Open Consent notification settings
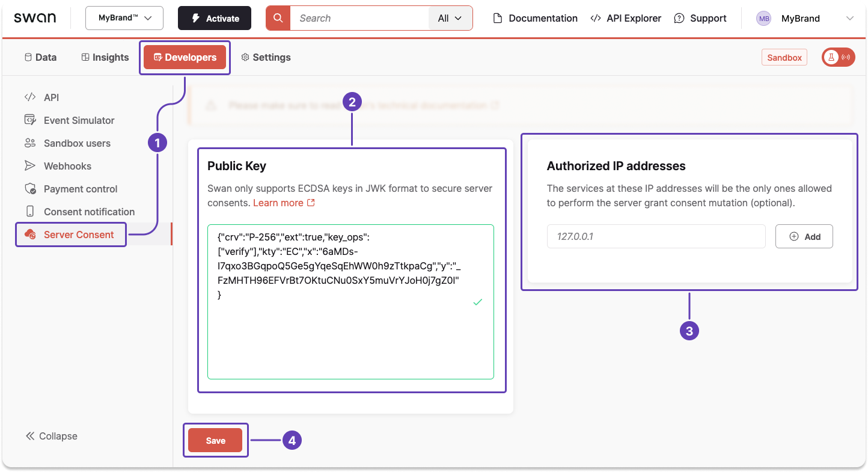The height and width of the screenshot is (472, 868). [x=89, y=211]
